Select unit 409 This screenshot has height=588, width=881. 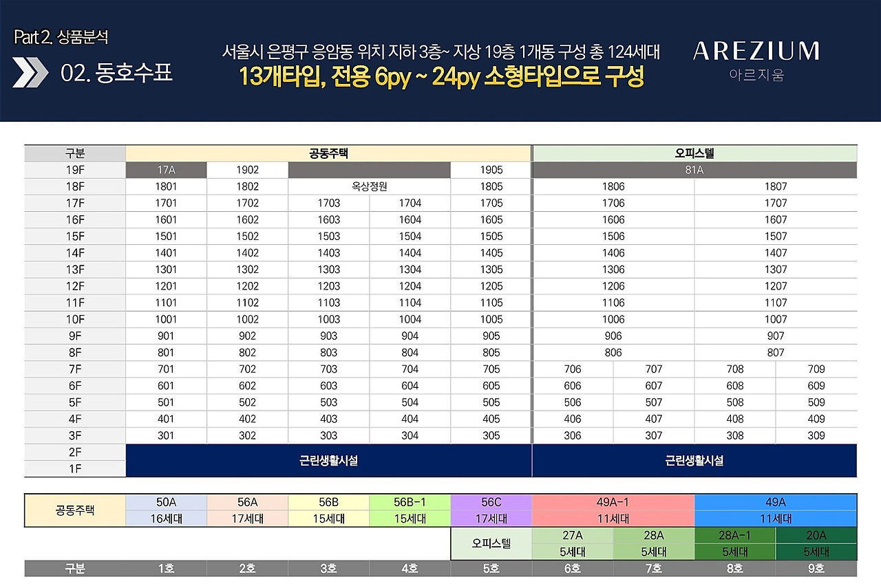(816, 419)
